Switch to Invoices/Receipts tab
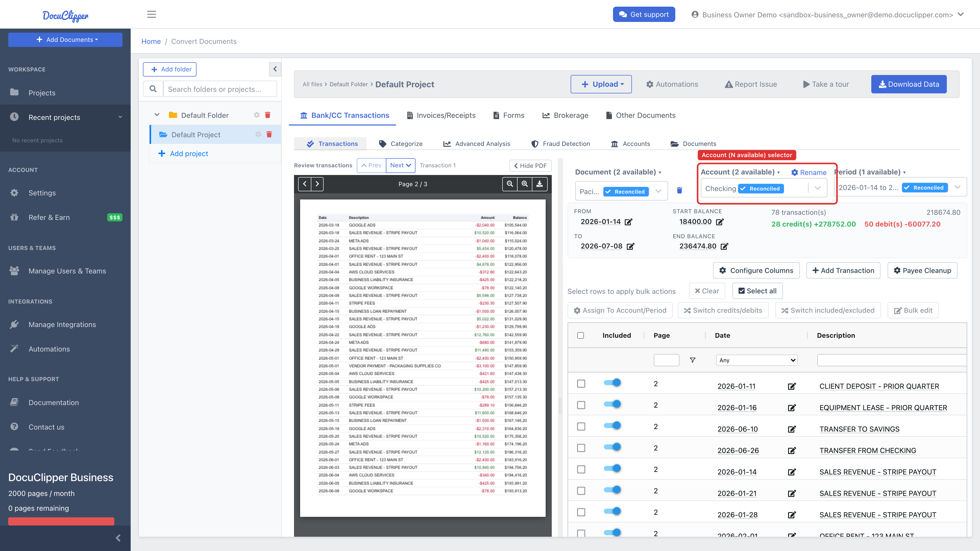 click(441, 115)
